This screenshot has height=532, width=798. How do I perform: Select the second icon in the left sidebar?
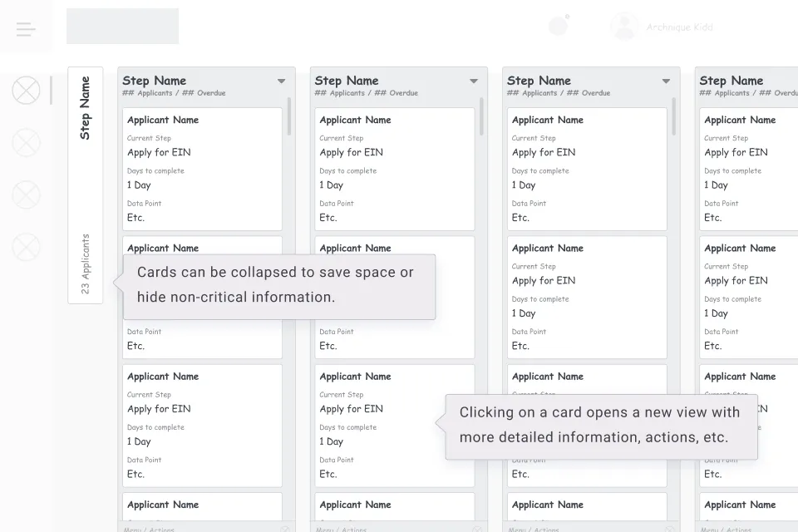click(x=26, y=142)
